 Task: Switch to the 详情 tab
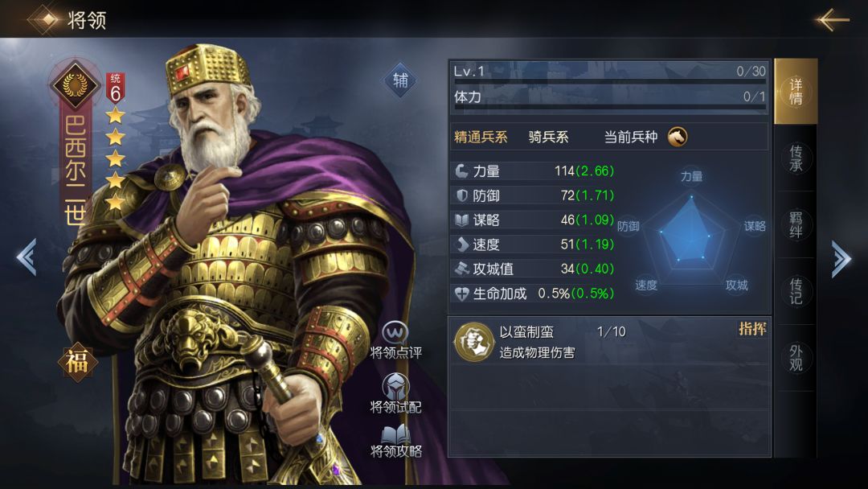[x=796, y=92]
